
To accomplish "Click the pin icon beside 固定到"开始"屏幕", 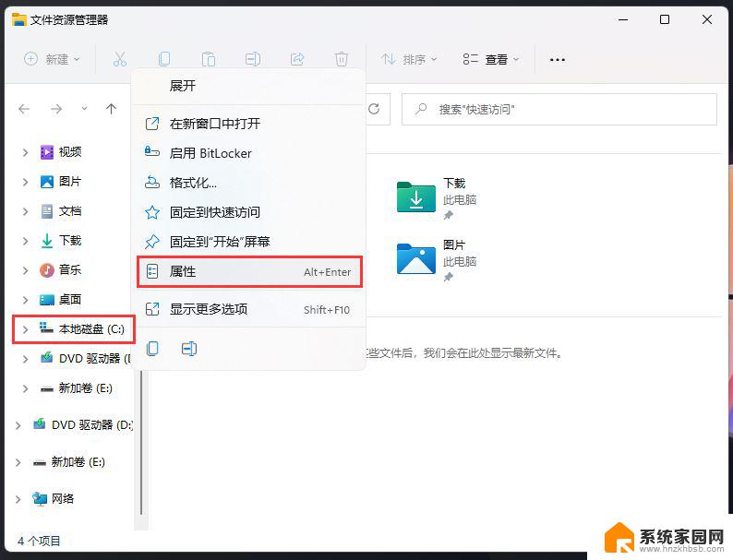I will tap(152, 242).
